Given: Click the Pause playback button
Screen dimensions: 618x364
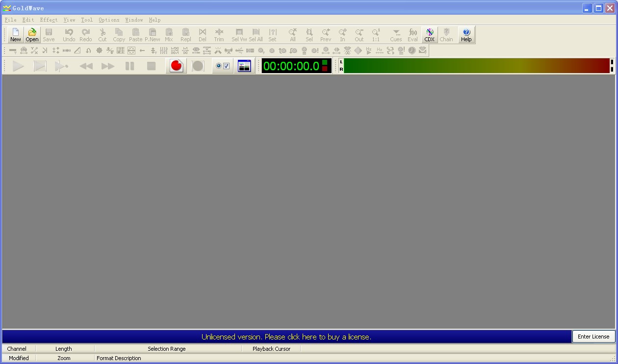Looking at the screenshot, I should tap(129, 66).
